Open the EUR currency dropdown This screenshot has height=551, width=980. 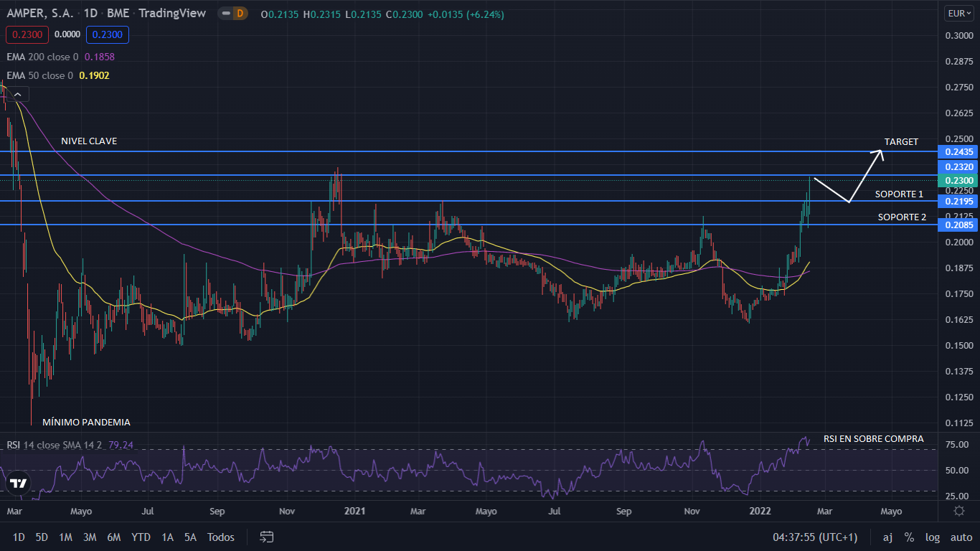958,14
